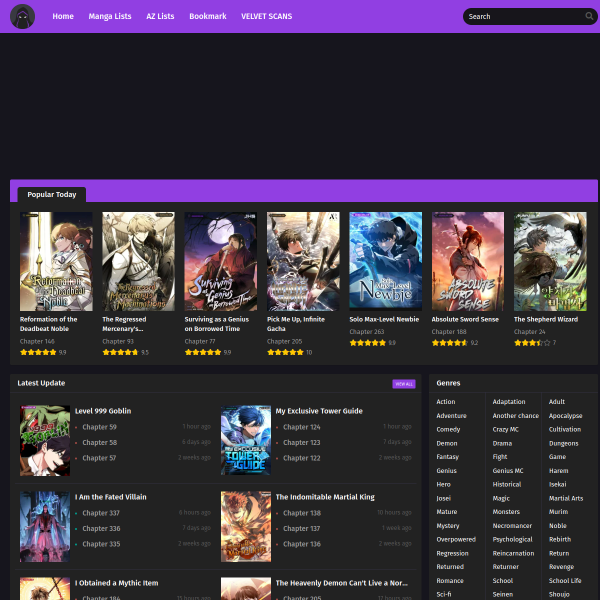Image resolution: width=600 pixels, height=600 pixels.
Task: Click I Obtained a Mythic Item title
Action: point(116,583)
